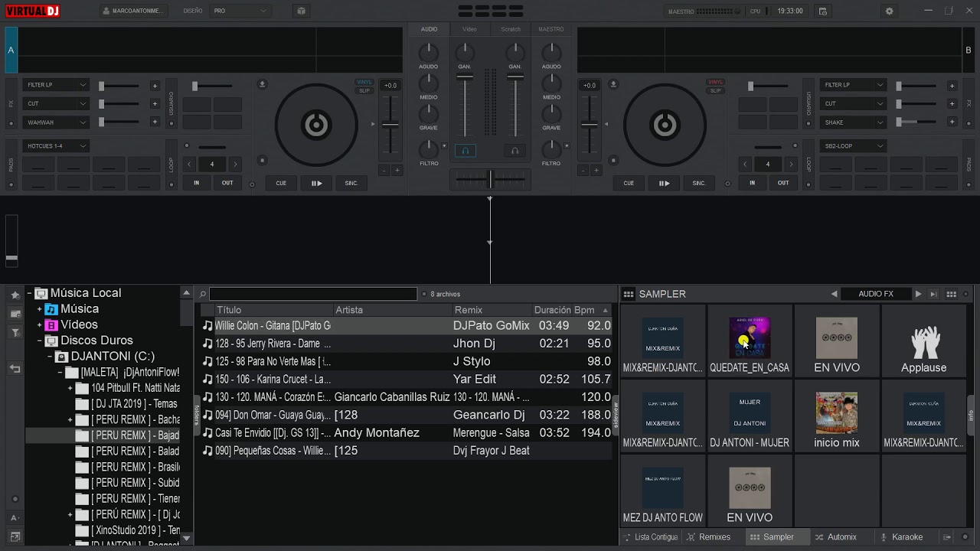Toggle VINYL mode on deck A
This screenshot has height=551, width=980.
pyautogui.click(x=364, y=82)
